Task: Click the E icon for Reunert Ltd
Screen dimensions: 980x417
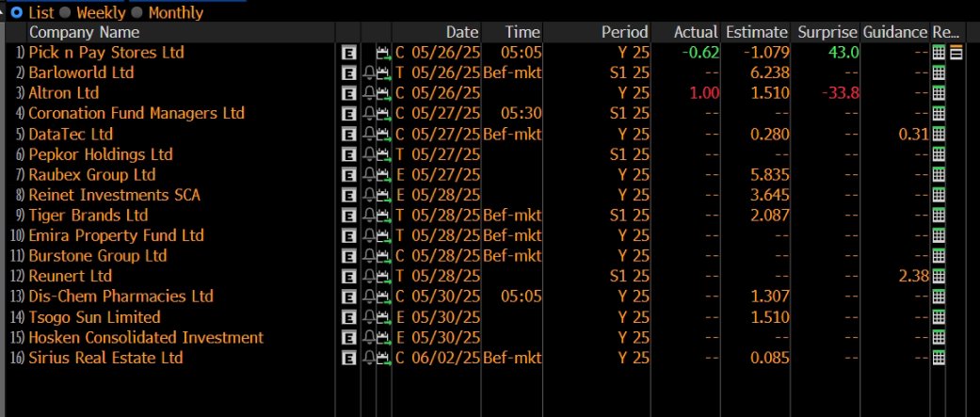Action: [x=348, y=277]
